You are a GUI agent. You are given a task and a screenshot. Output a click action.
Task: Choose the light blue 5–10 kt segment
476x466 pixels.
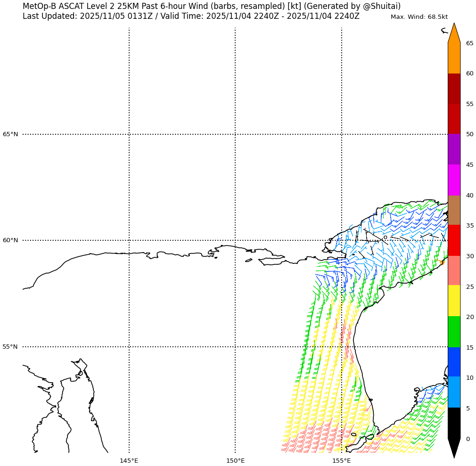454,392
